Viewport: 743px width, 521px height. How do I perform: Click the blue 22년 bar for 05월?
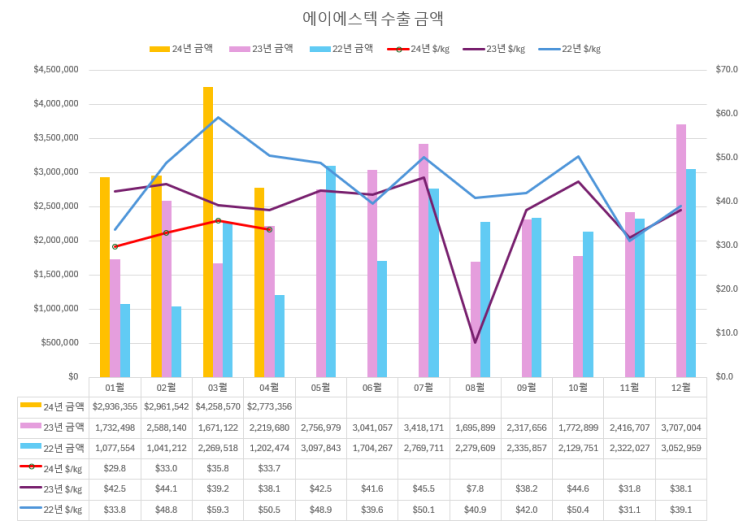point(331,272)
